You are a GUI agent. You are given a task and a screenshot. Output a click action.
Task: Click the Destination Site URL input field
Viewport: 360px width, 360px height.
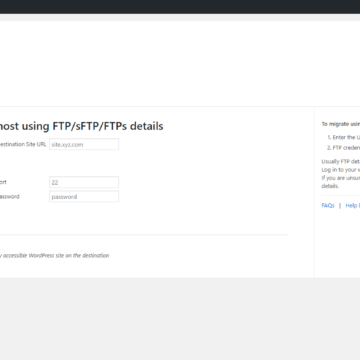click(84, 144)
